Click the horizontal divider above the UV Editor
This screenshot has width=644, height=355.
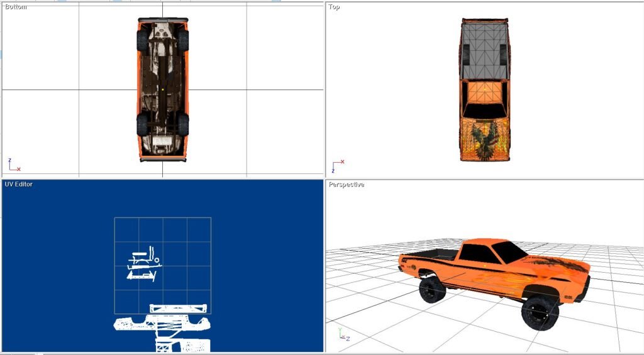click(x=162, y=178)
